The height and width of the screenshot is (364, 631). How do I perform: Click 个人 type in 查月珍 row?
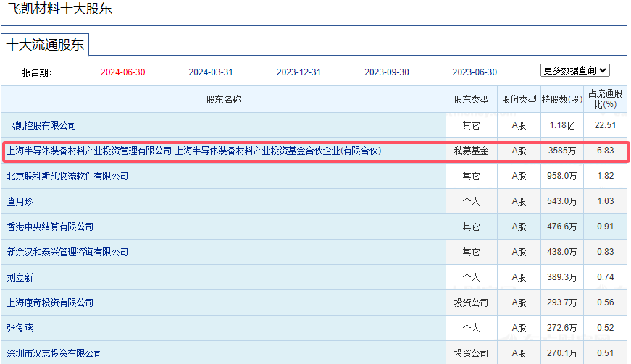[471, 201]
